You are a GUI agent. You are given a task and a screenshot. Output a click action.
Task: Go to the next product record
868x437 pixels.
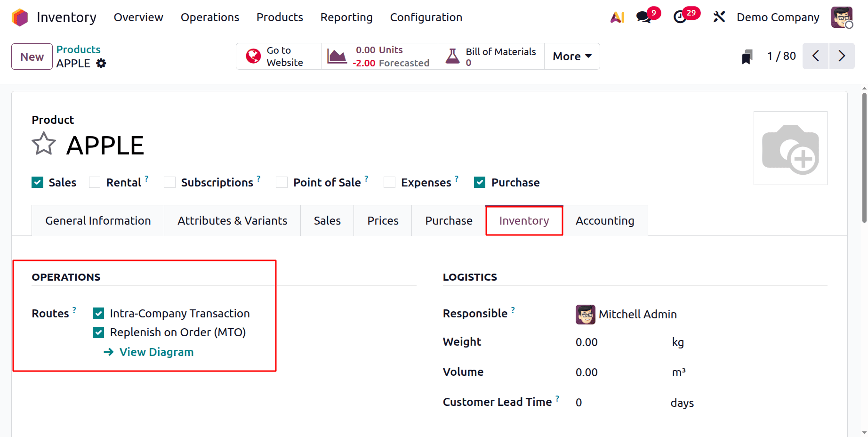842,56
